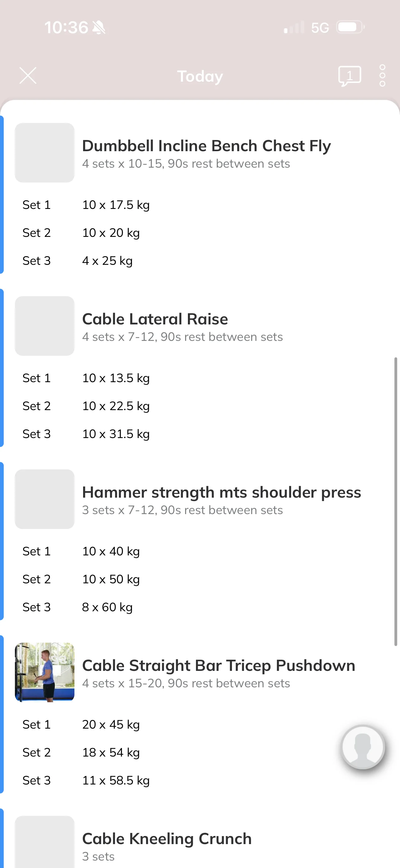Tap the Dumbbell Incline Bench Chest Fly thumbnail
The image size is (400, 868).
click(44, 153)
